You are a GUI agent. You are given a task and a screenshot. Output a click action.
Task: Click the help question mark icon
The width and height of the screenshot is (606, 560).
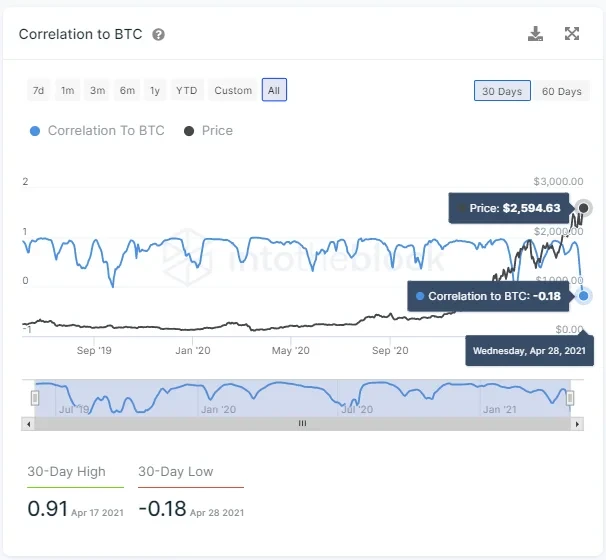coord(158,35)
